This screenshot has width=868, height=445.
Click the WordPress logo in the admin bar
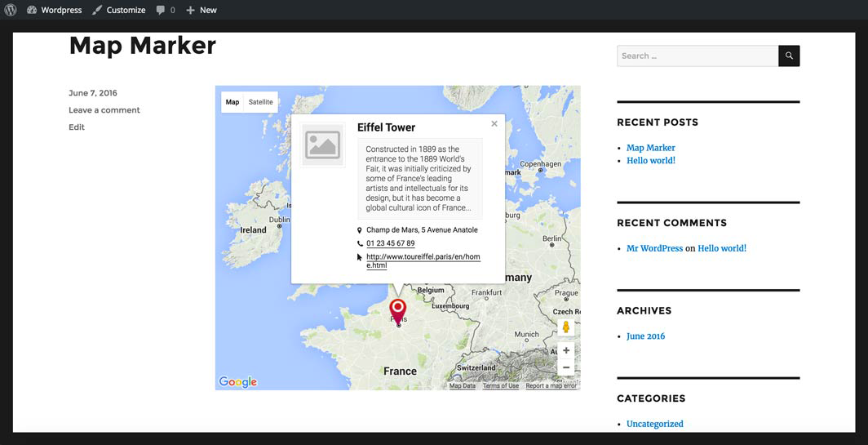click(11, 10)
